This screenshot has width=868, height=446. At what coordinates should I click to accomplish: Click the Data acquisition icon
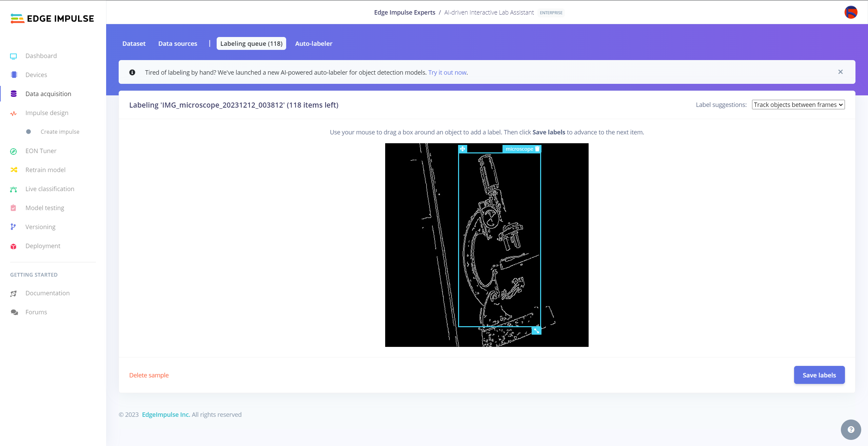tap(14, 93)
